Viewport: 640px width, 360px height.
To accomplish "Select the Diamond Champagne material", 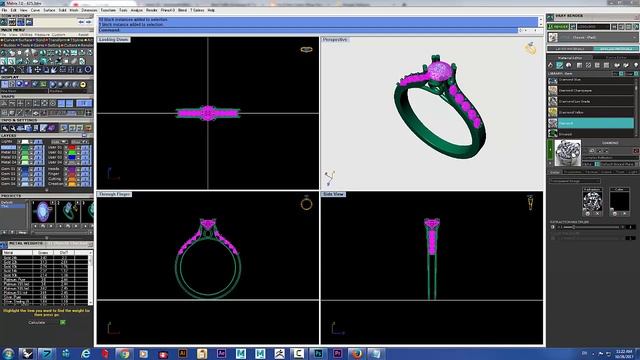I will point(591,91).
